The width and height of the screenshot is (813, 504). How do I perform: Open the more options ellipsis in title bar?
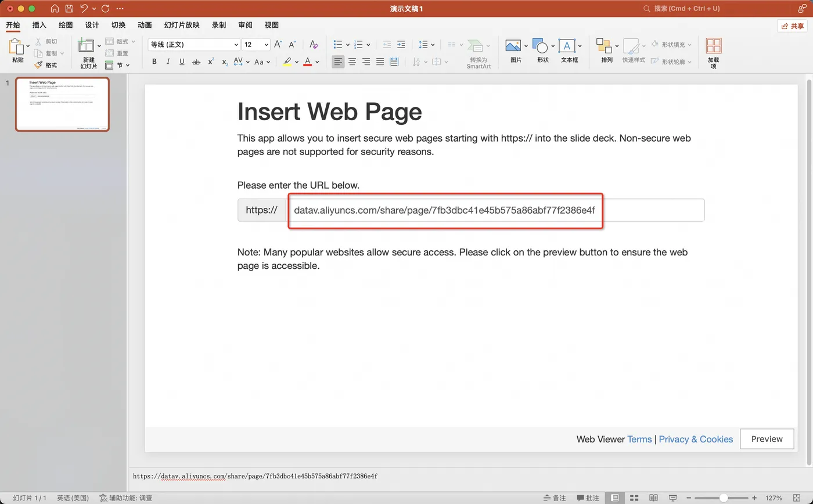(x=120, y=9)
